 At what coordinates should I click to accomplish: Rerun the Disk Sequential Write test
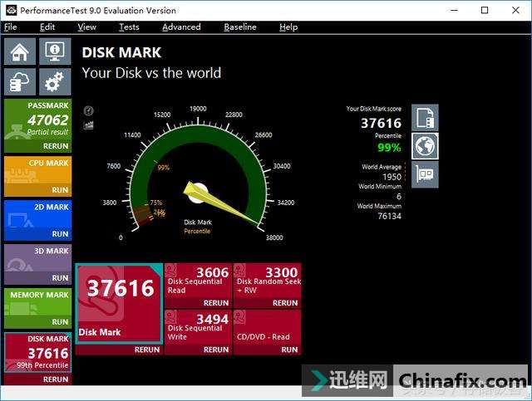216,350
